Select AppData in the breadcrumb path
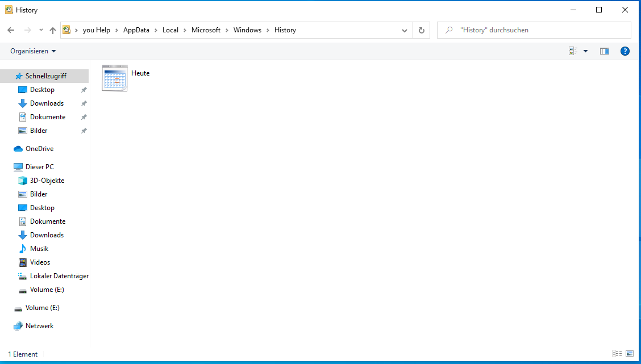Image resolution: width=641 pixels, height=364 pixels. (x=136, y=30)
